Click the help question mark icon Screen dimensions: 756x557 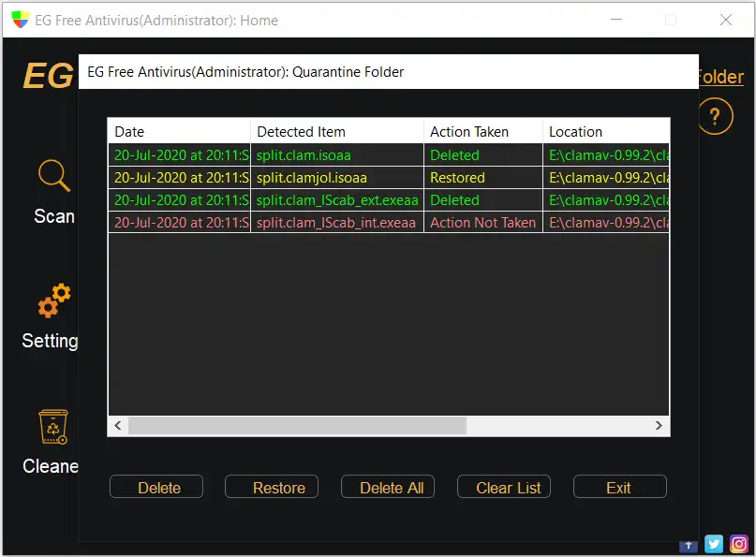click(x=716, y=116)
